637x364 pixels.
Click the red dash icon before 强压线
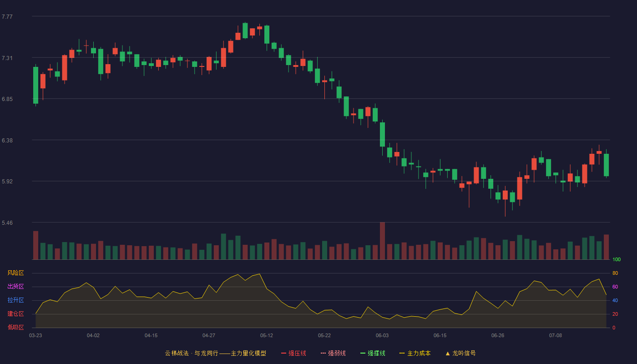(x=283, y=353)
